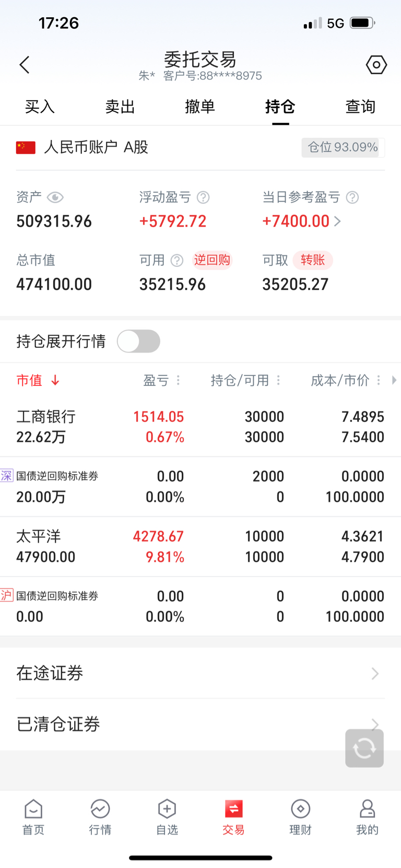Tap the market value sort arrow
This screenshot has height=868, width=401.
pos(55,381)
